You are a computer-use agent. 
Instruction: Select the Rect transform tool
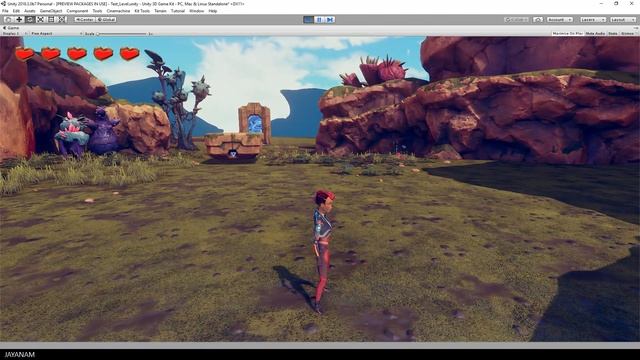(x=51, y=20)
